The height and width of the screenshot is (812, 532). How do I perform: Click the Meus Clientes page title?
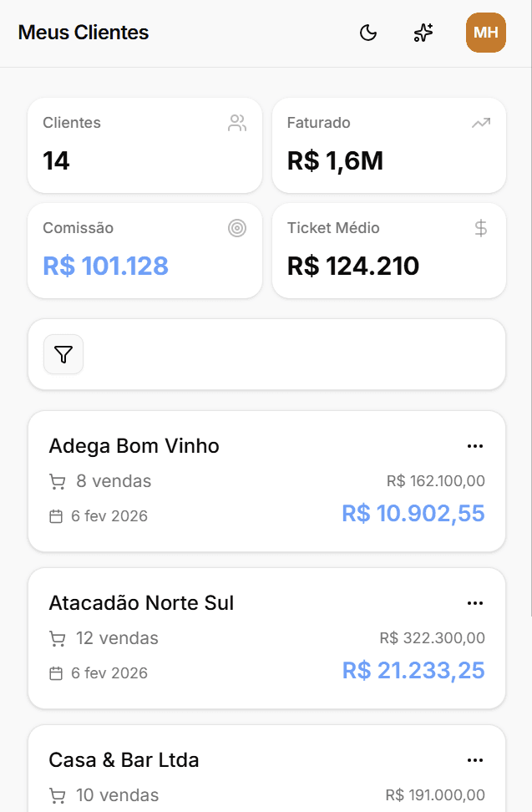tap(84, 33)
